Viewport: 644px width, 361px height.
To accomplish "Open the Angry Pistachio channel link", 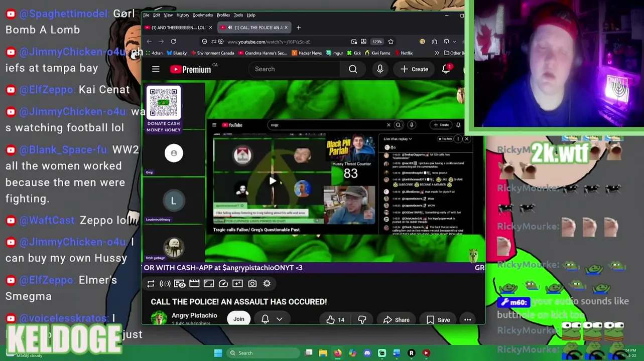I will pos(194,315).
